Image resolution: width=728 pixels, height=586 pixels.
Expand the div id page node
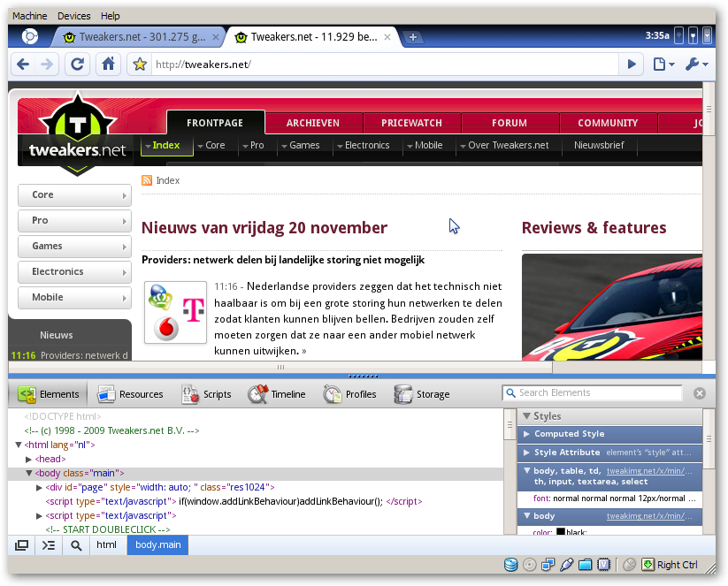pyautogui.click(x=40, y=488)
